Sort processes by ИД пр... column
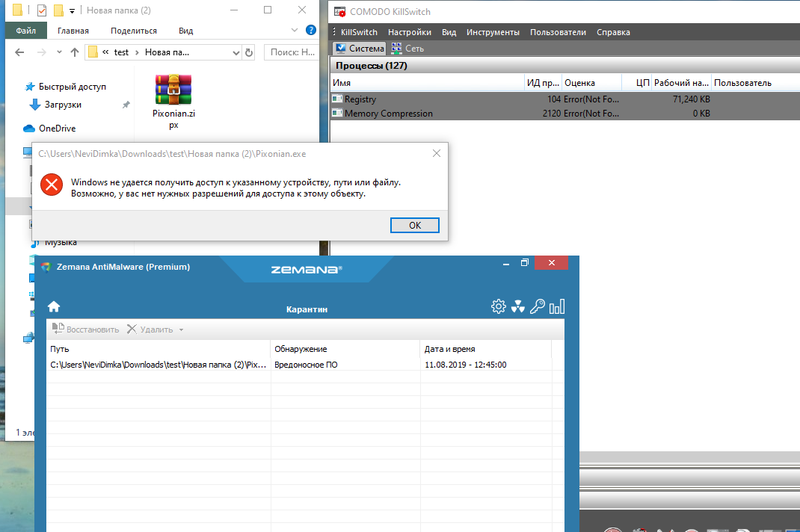 (x=543, y=83)
